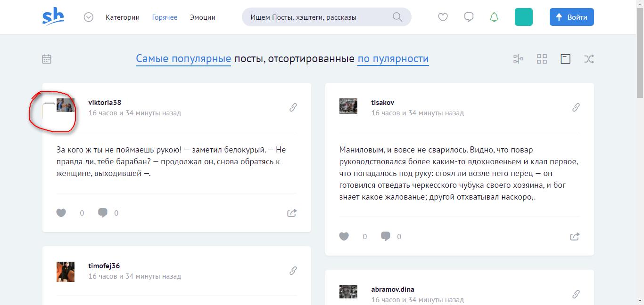Expand the Самые популярные filter dropdown
644x305 pixels.
[183, 59]
